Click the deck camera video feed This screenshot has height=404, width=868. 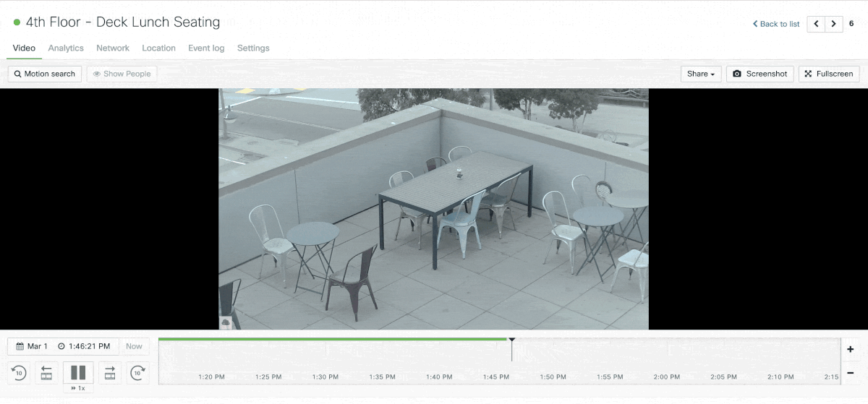click(433, 209)
